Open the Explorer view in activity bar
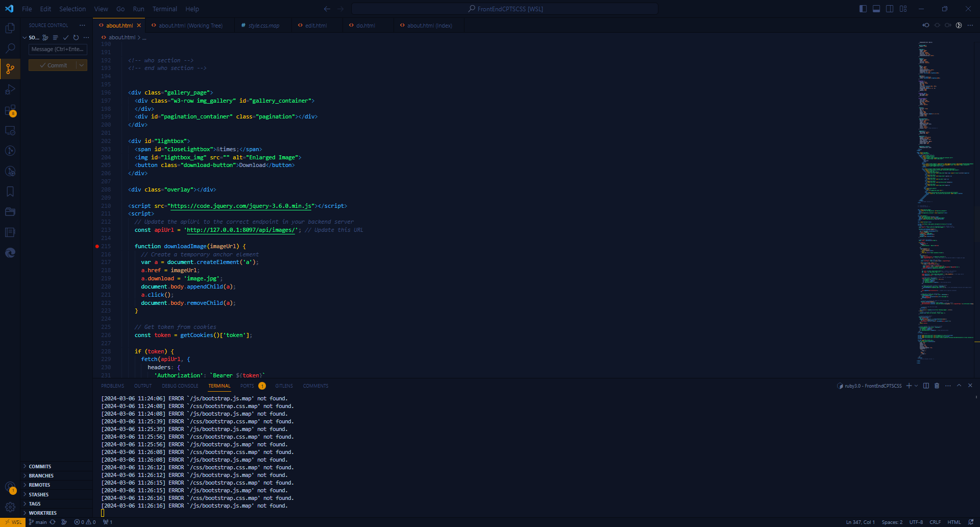 pos(10,28)
